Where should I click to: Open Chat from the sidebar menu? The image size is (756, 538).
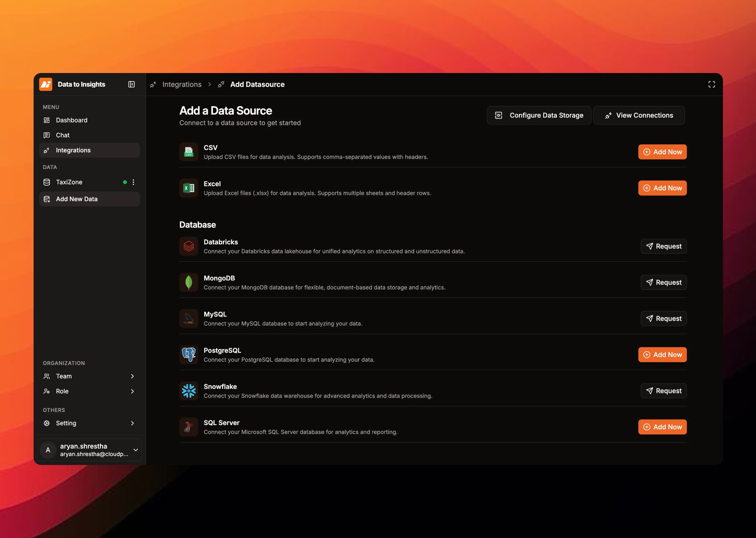point(89,135)
